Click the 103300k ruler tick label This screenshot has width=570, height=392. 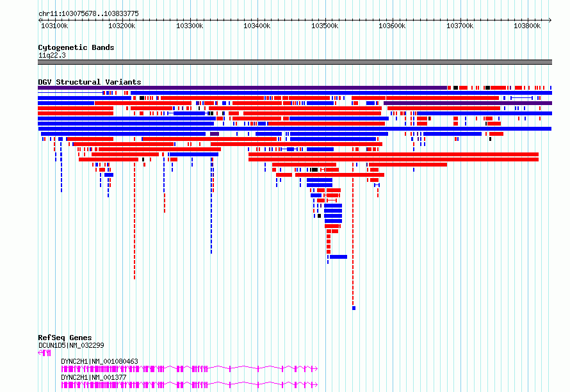[x=190, y=26]
